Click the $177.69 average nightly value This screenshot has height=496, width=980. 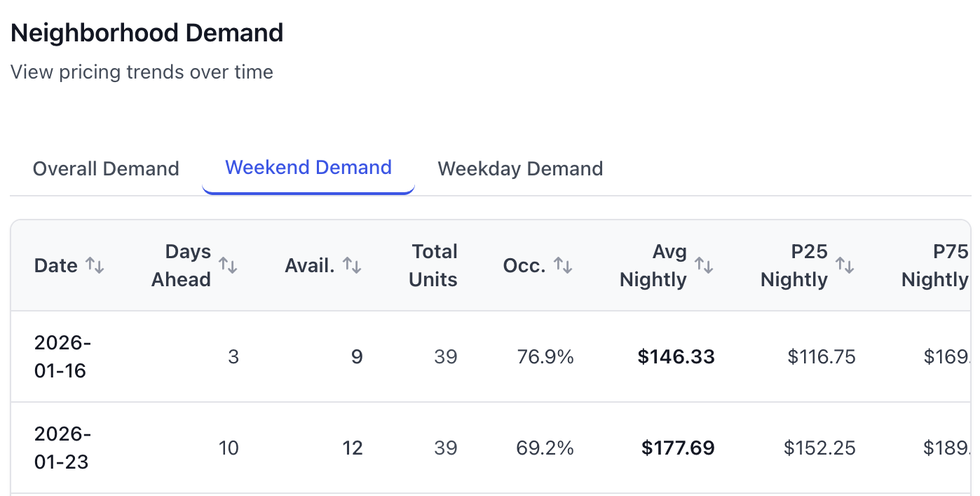point(678,448)
